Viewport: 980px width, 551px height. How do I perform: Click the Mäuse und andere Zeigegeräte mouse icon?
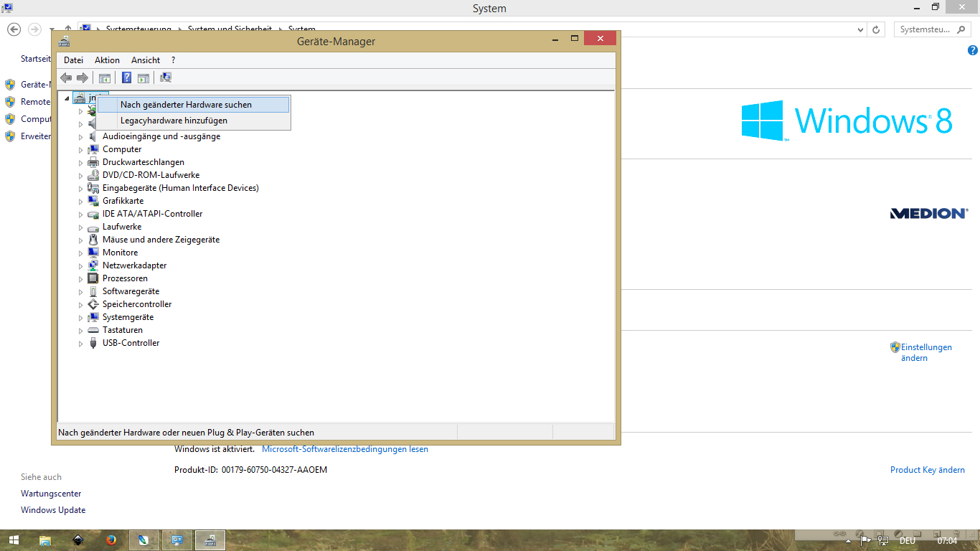pyautogui.click(x=93, y=240)
